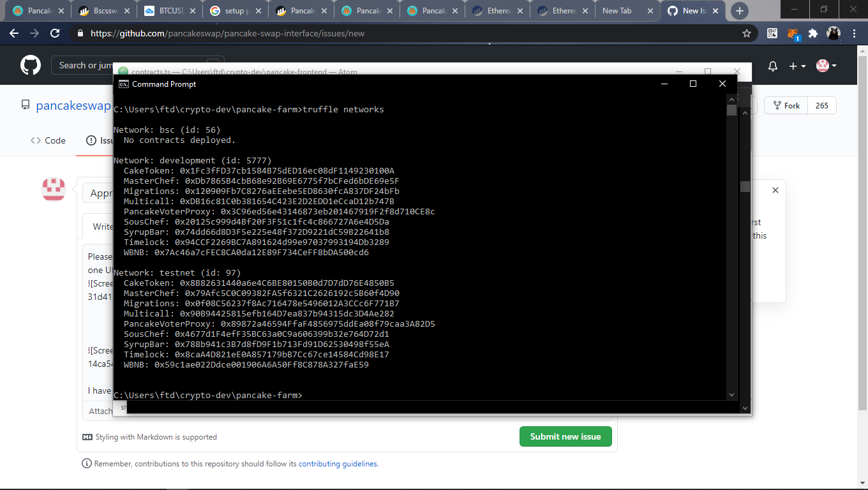Dismiss the right-side notice with X

(775, 190)
